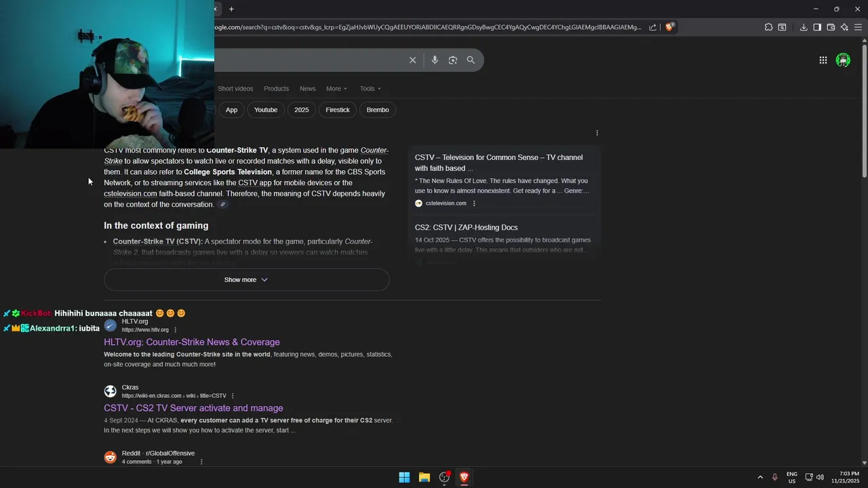Click the Ckras site favicon
The width and height of the screenshot is (868, 488).
coord(111,391)
